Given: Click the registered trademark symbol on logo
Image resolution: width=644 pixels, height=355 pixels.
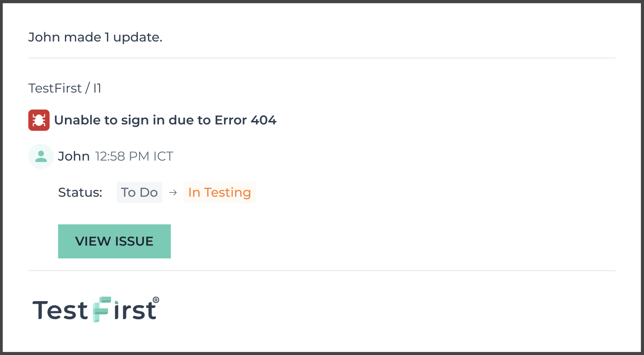Looking at the screenshot, I should [155, 300].
